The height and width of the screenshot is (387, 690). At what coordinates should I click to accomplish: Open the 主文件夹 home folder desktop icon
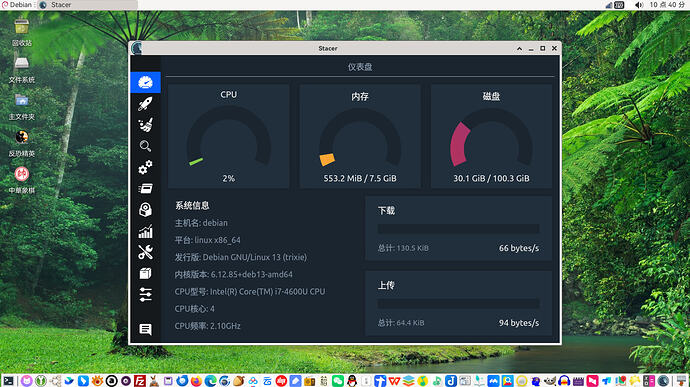point(22,107)
